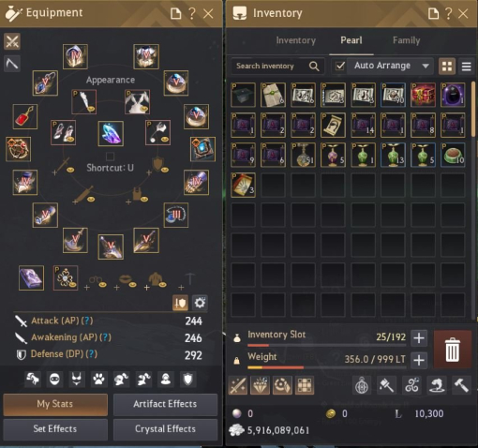Viewport: 478px width, 448px height.
Task: Click the trash can delete icon
Action: coord(452,350)
